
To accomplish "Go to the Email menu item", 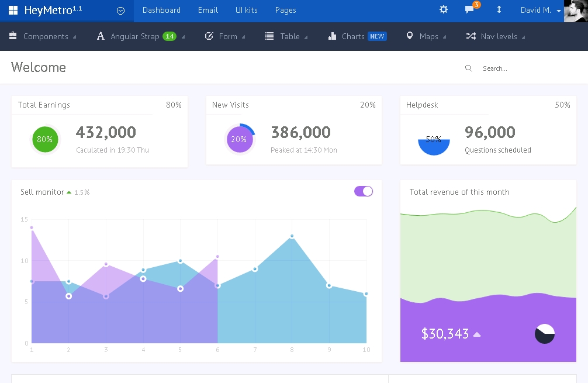I will tap(208, 11).
